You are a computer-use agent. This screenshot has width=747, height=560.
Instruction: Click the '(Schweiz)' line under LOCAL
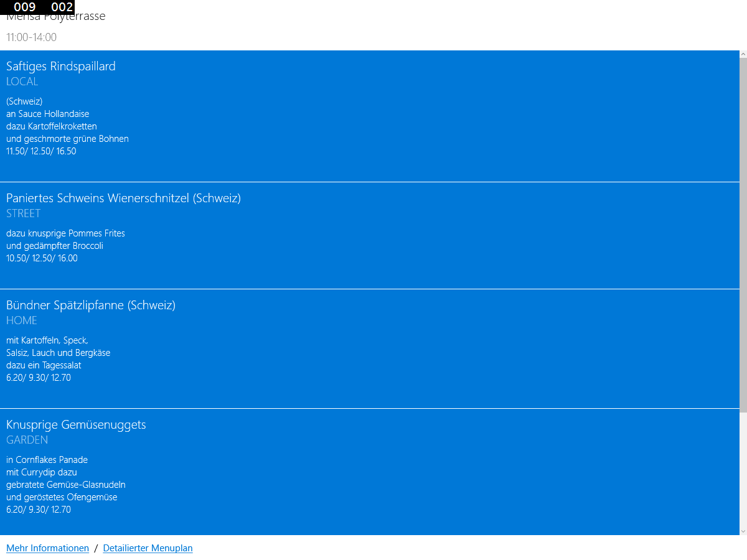24,101
